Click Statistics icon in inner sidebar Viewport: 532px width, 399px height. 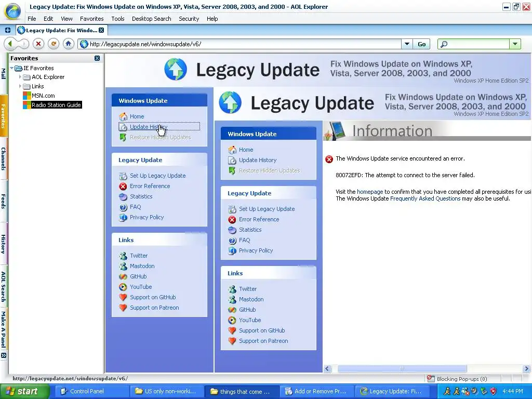pos(232,230)
